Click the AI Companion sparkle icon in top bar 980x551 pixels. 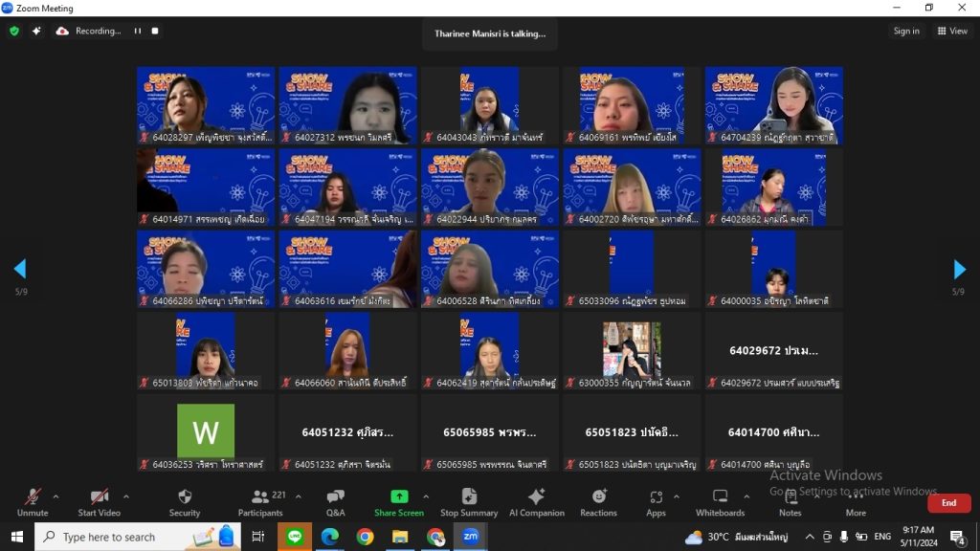coord(36,31)
